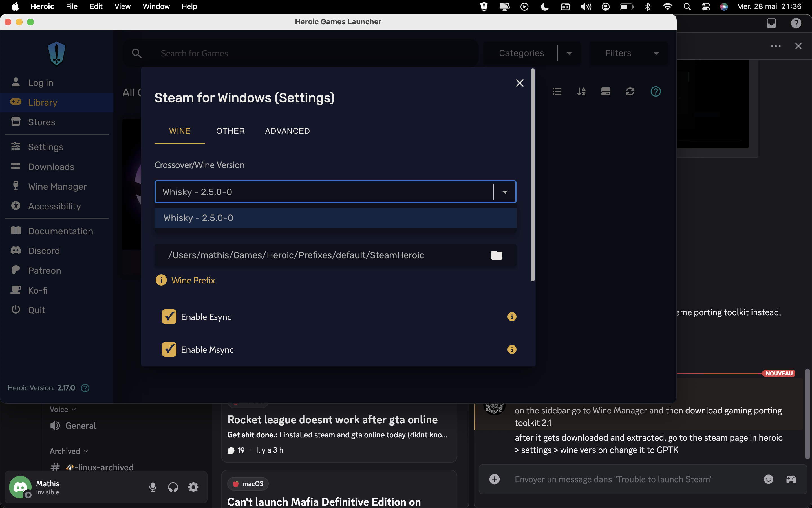Open the Help menu in menu bar
The image size is (812, 508).
coord(189,6)
